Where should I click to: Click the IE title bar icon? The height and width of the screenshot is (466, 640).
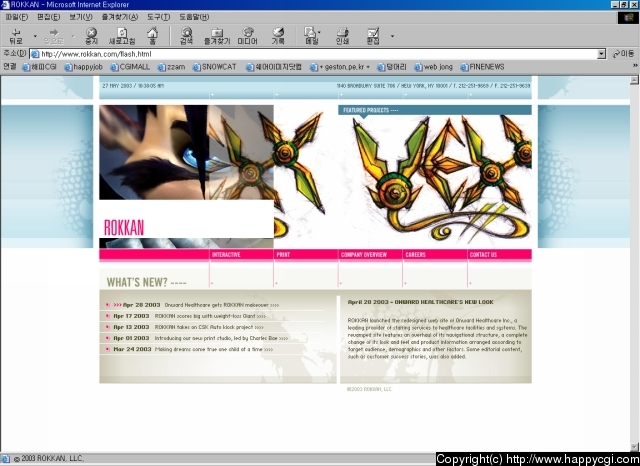(x=5, y=4)
